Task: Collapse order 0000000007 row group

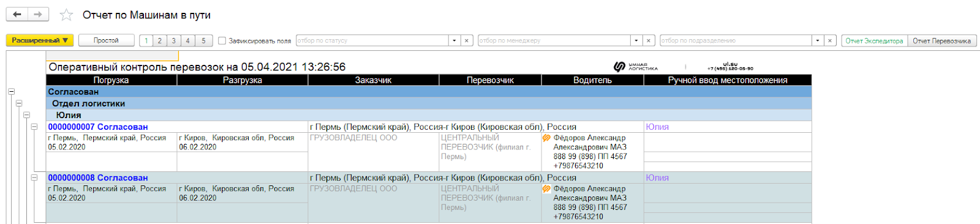Action: [x=34, y=127]
